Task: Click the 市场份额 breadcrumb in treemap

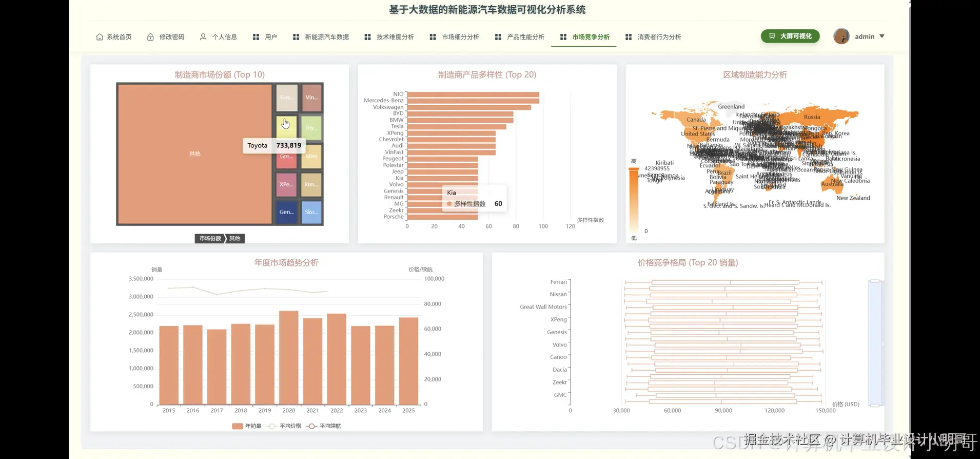Action: coord(210,238)
